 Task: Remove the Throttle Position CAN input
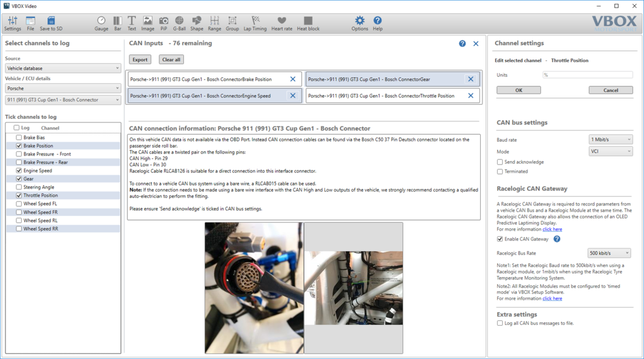click(471, 95)
